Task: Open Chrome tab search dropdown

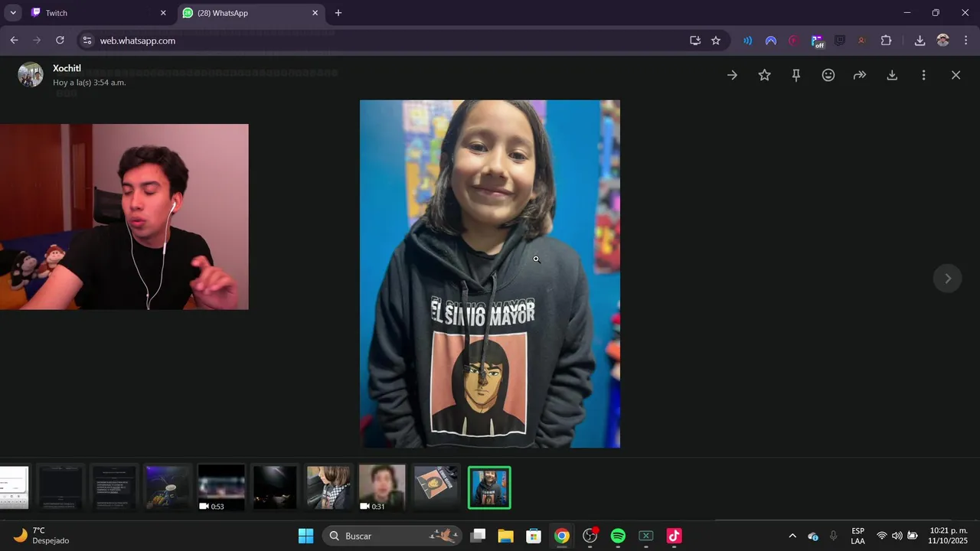Action: click(13, 13)
